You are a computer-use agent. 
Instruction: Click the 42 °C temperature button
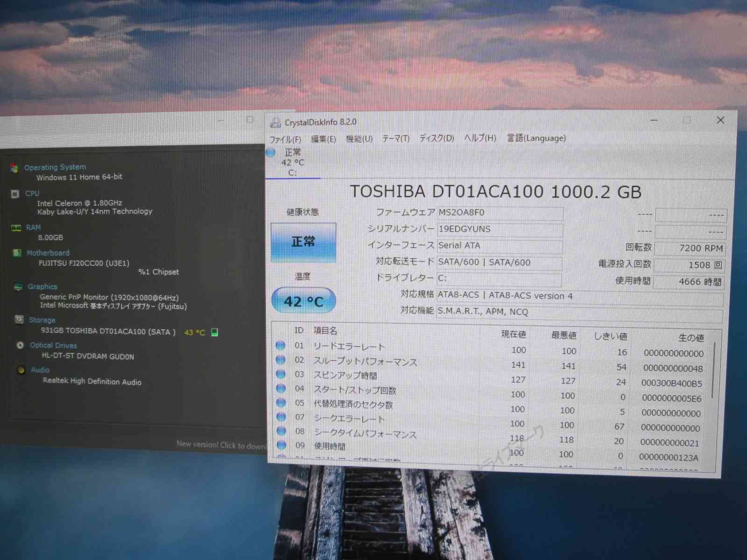(303, 301)
